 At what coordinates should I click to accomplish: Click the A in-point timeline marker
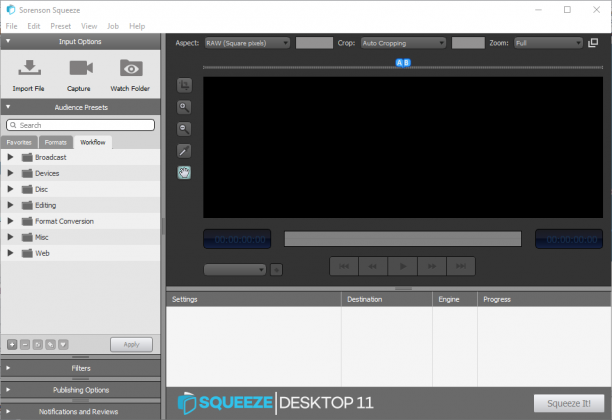[x=399, y=62]
